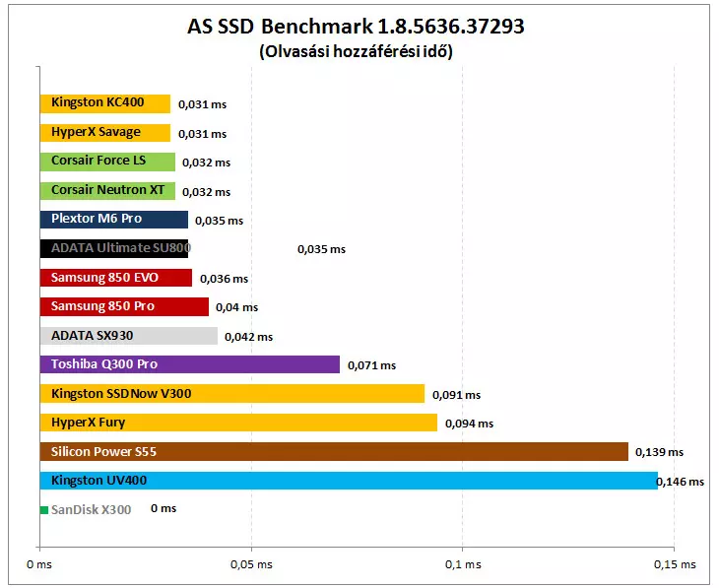
Task: Click the 0,071 ms value label
Action: point(372,365)
